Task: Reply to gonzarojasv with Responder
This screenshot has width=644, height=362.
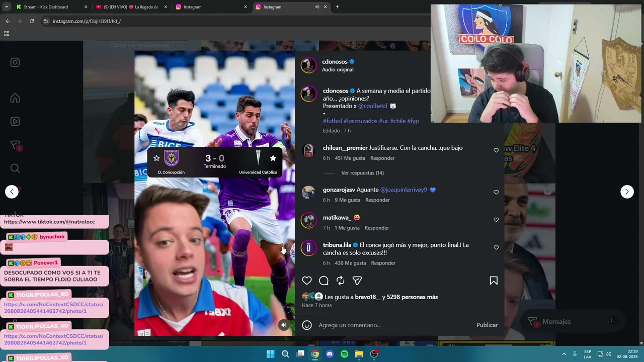Action: (377, 200)
